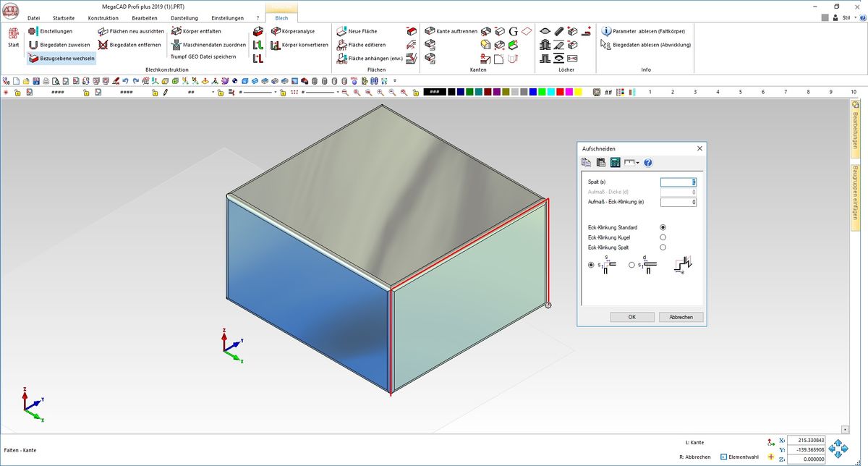Click Maschinendaten zuordnen tool
Viewport: 868px width, 466px height.
[208, 45]
